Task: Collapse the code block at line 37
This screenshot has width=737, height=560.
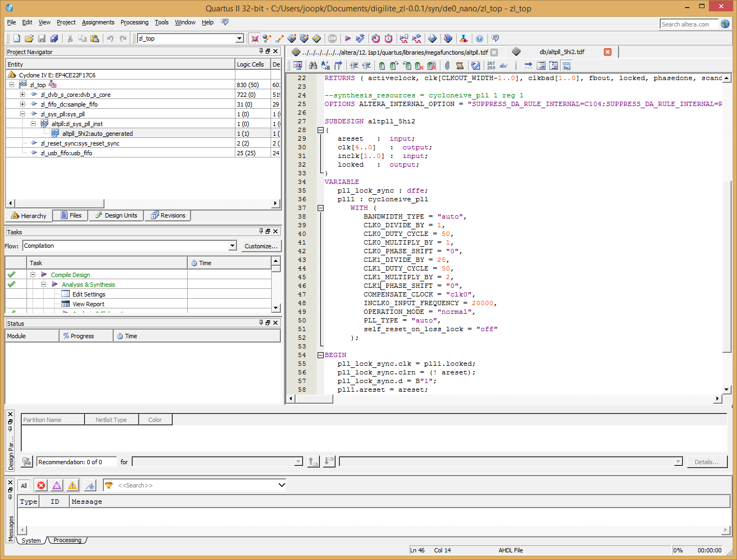Action: coord(320,208)
